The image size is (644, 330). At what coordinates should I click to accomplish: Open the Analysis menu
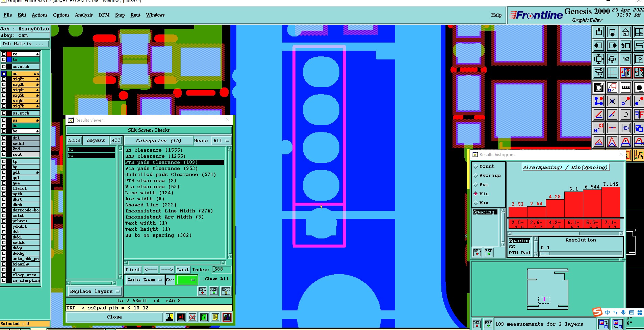click(x=84, y=15)
